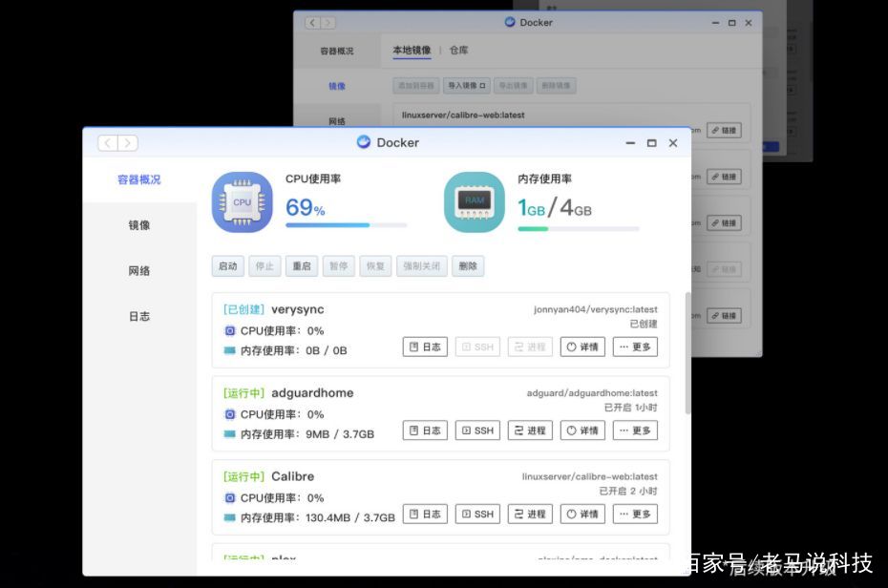Click linuxserver/calibre-web:latest in the front window
Viewport: 888px width, 588px height.
(589, 476)
